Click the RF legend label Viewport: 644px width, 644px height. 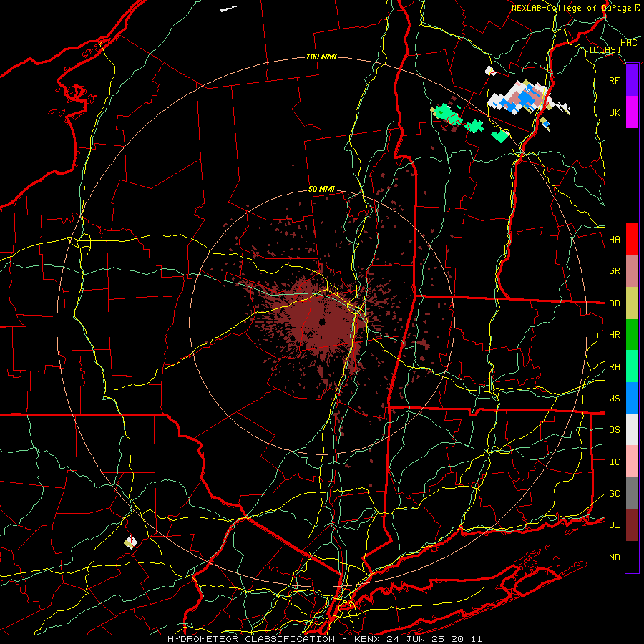[x=615, y=80]
